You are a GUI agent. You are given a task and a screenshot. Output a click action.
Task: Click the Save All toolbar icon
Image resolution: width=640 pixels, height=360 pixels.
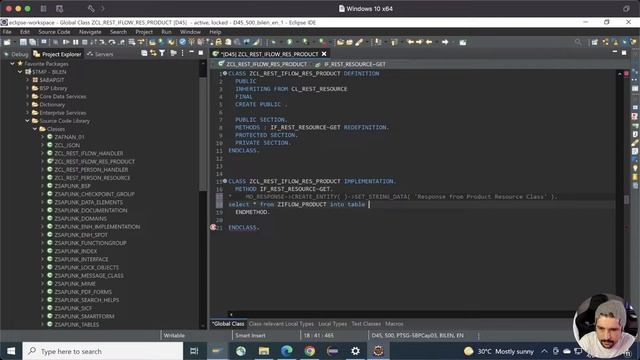32,42
